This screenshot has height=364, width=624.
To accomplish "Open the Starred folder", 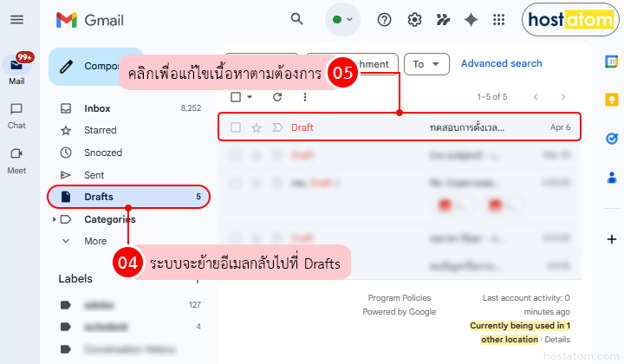I will [x=128, y=130].
